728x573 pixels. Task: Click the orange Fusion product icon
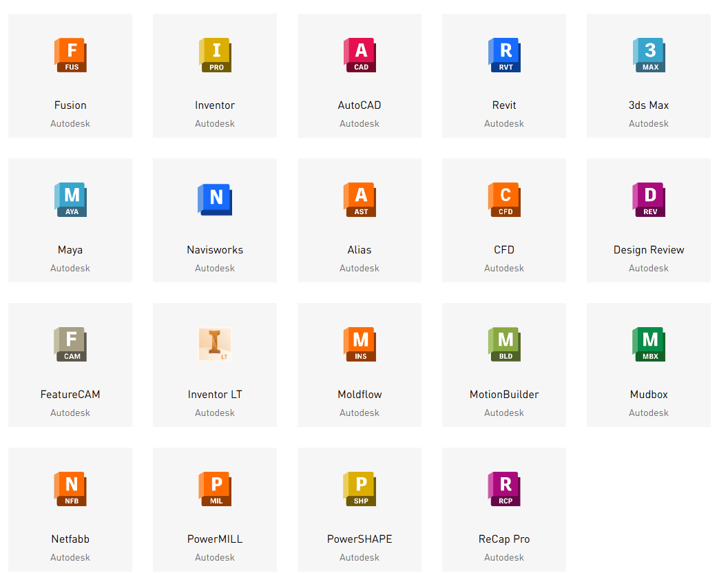(70, 55)
